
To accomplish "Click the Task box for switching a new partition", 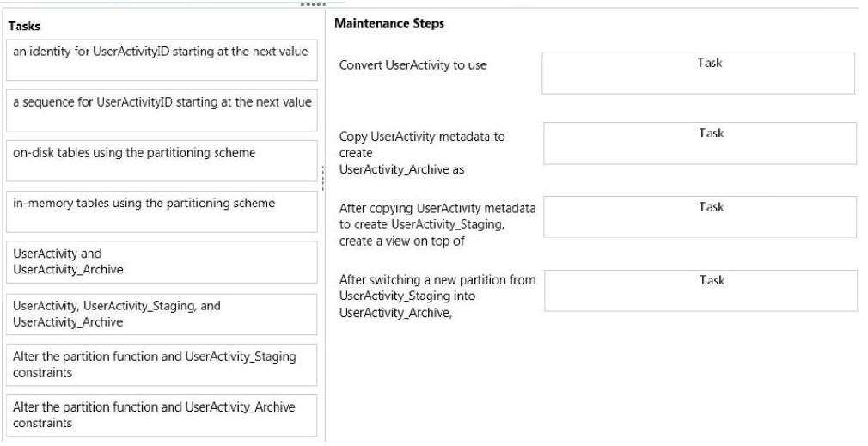I will [700, 290].
